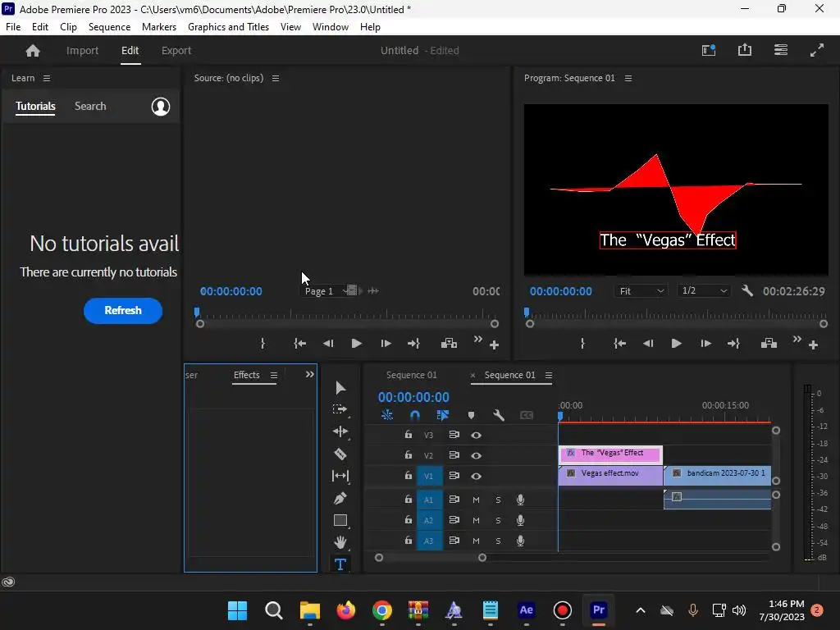The width and height of the screenshot is (840, 630).
Task: Switch to the Search tab in Learn
Action: tap(90, 106)
